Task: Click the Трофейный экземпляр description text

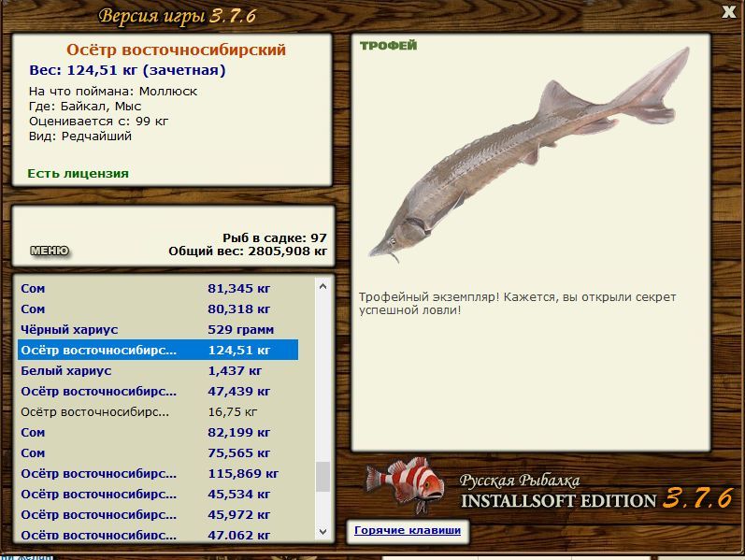Action: point(517,303)
